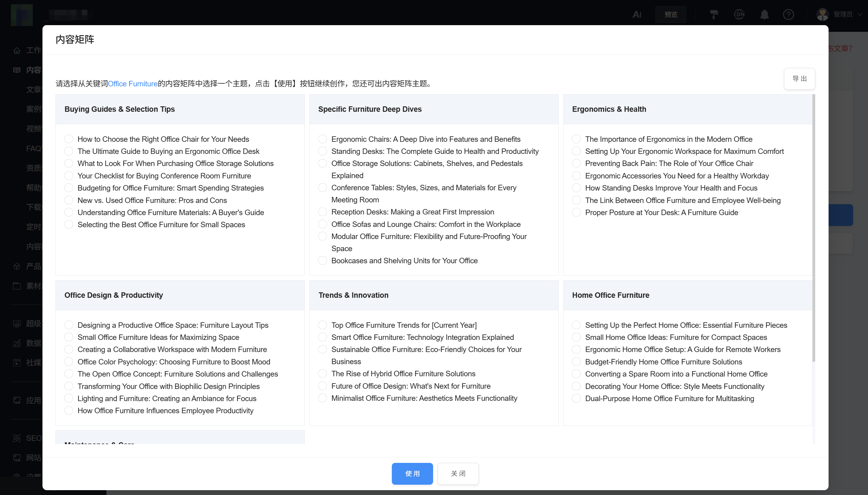Click the blue 使用 button
This screenshot has width=868, height=495.
pos(412,473)
